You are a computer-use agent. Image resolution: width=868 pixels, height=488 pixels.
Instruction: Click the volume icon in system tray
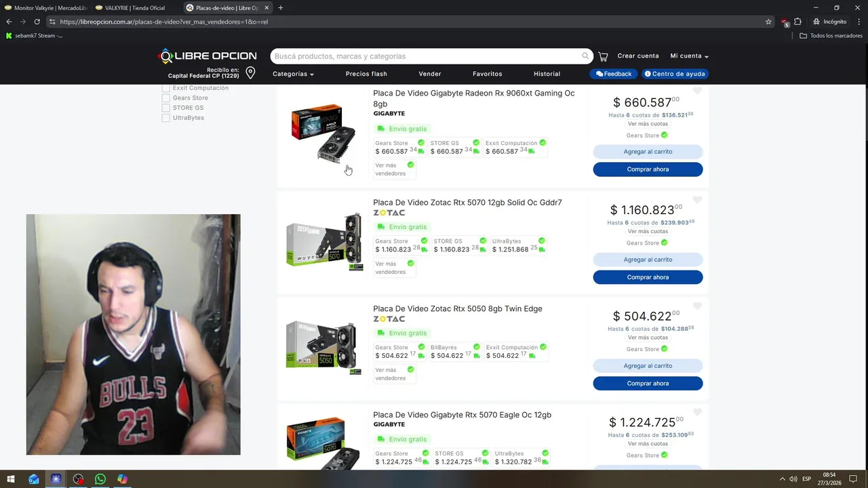tap(793, 479)
